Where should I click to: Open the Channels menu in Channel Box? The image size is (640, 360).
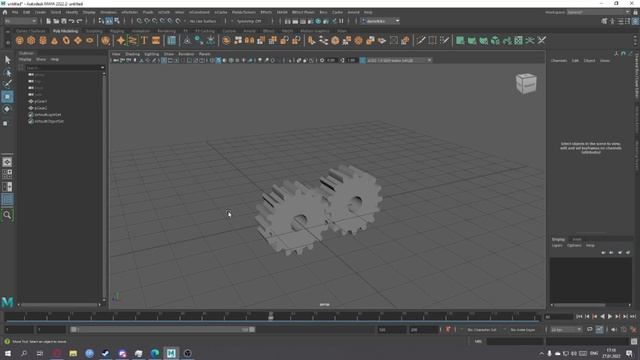pyautogui.click(x=559, y=60)
